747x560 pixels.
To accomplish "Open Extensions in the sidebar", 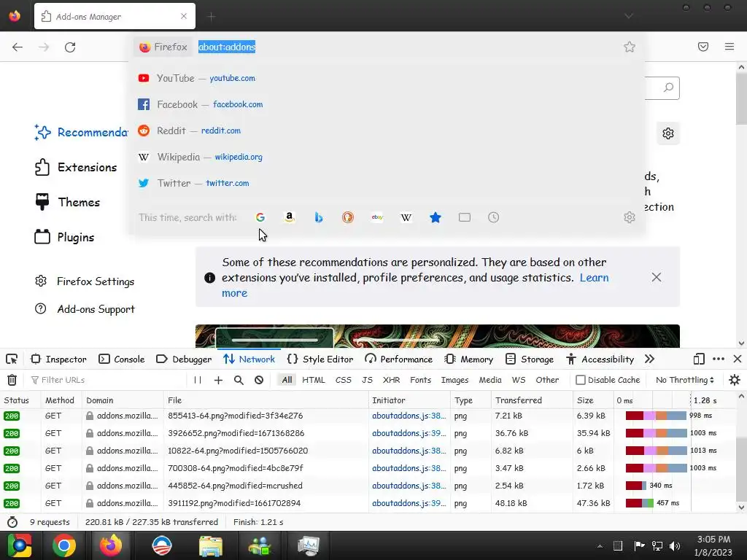I will tap(76, 167).
